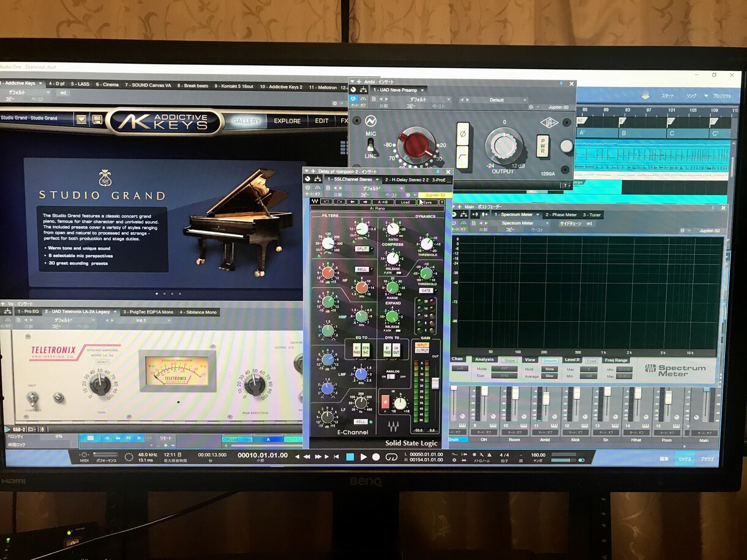Click the Undo arrow in SSL toolbar
This screenshot has width=747, height=560.
[x=326, y=201]
